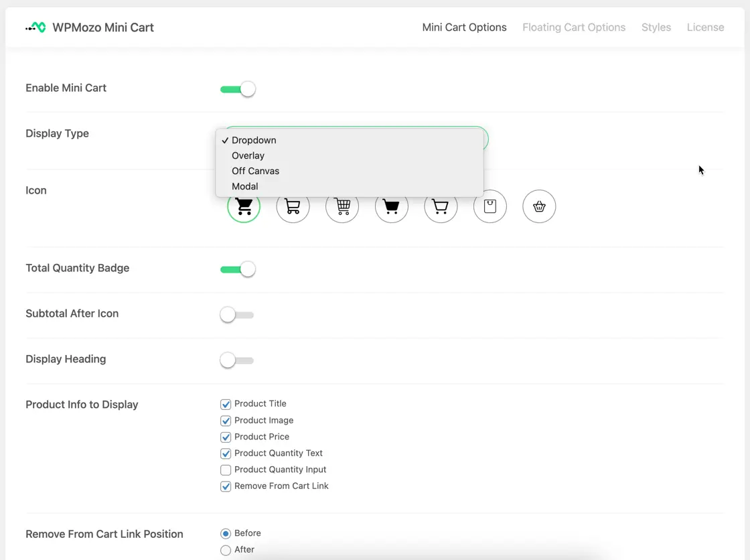750x560 pixels.
Task: Switch to the Styles tab
Action: (x=656, y=27)
